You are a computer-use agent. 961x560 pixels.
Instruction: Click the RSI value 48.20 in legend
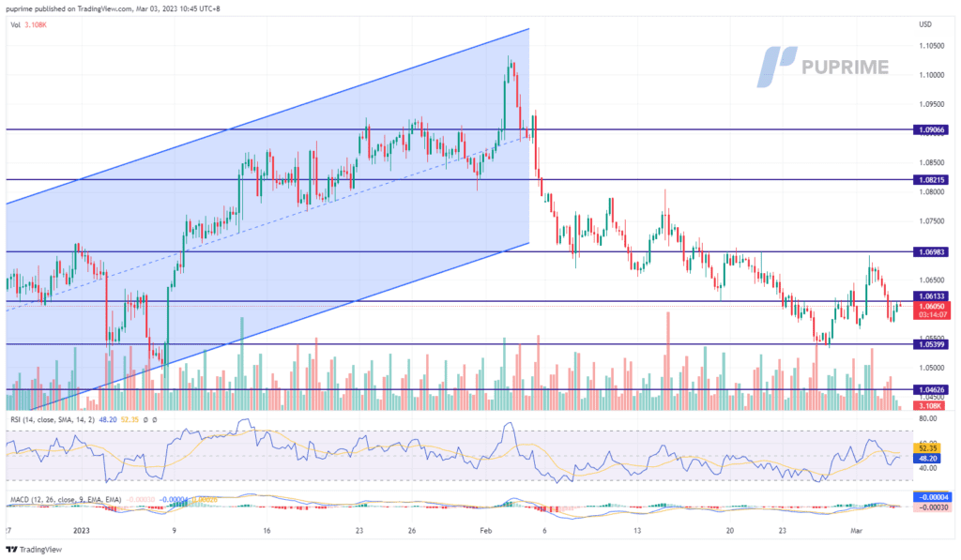click(x=107, y=419)
